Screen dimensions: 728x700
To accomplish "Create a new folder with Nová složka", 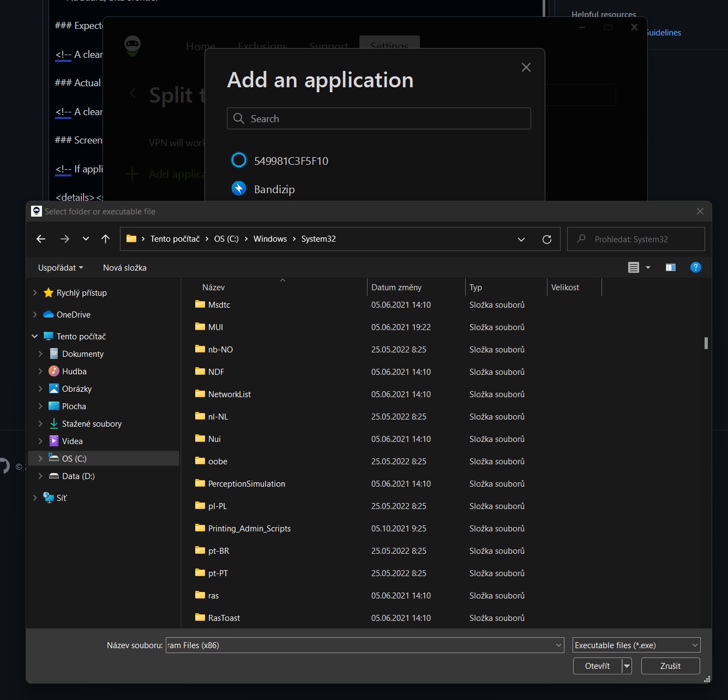I will tap(125, 267).
